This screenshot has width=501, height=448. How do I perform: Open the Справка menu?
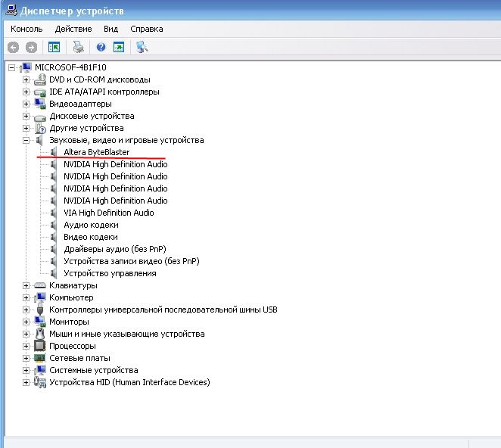pyautogui.click(x=146, y=29)
